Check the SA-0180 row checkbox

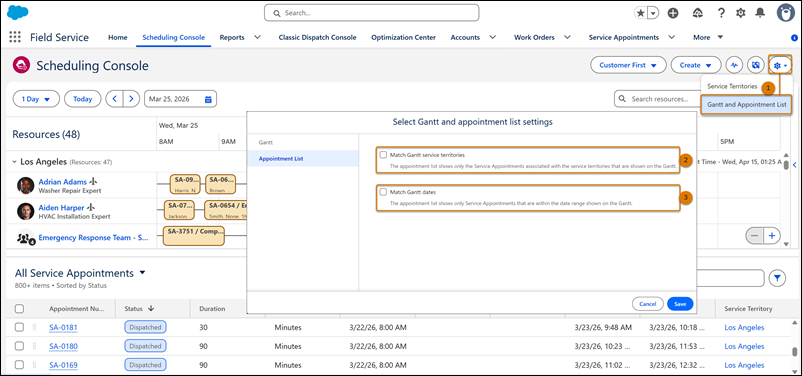click(19, 346)
